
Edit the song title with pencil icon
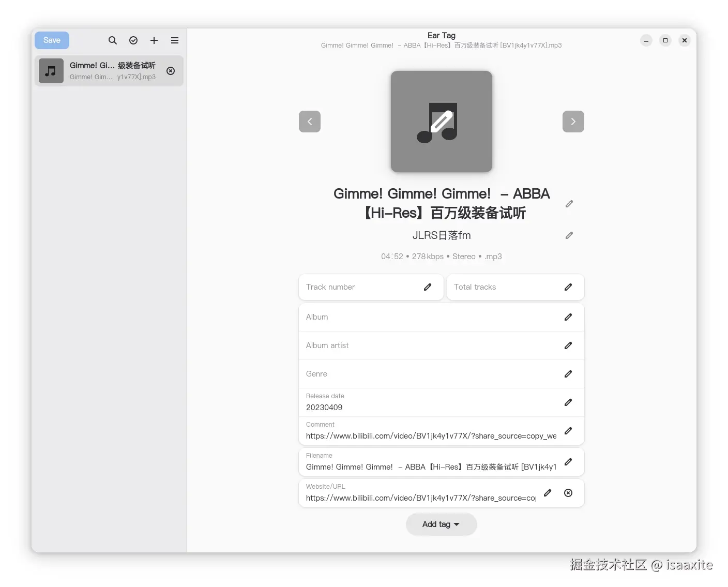[x=569, y=204]
